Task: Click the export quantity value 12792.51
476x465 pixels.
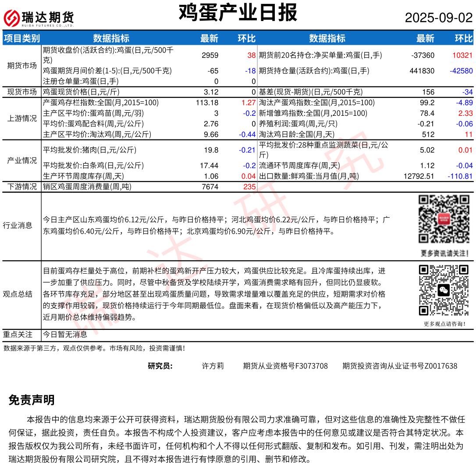Action: [x=419, y=176]
